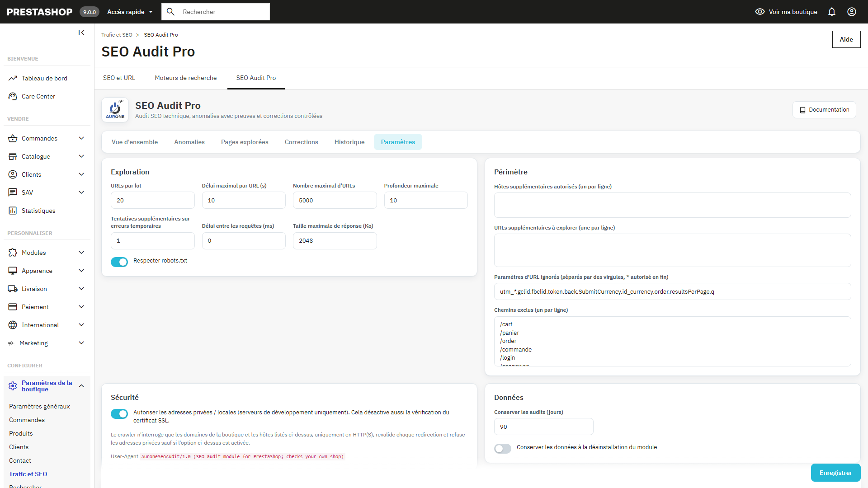Click the search magnifier icon
The height and width of the screenshot is (488, 868).
point(170,12)
